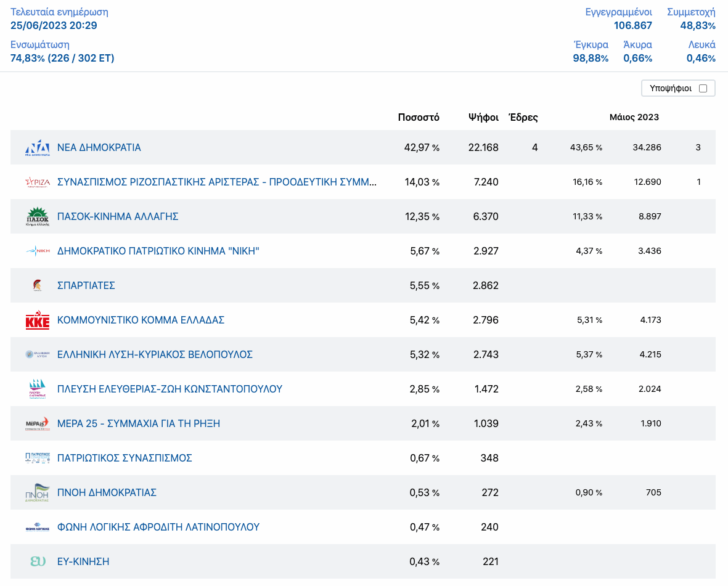Image resolution: width=728 pixels, height=586 pixels.
Task: Click Nea Dimokratia percentage 42,97 %
Action: click(x=422, y=147)
